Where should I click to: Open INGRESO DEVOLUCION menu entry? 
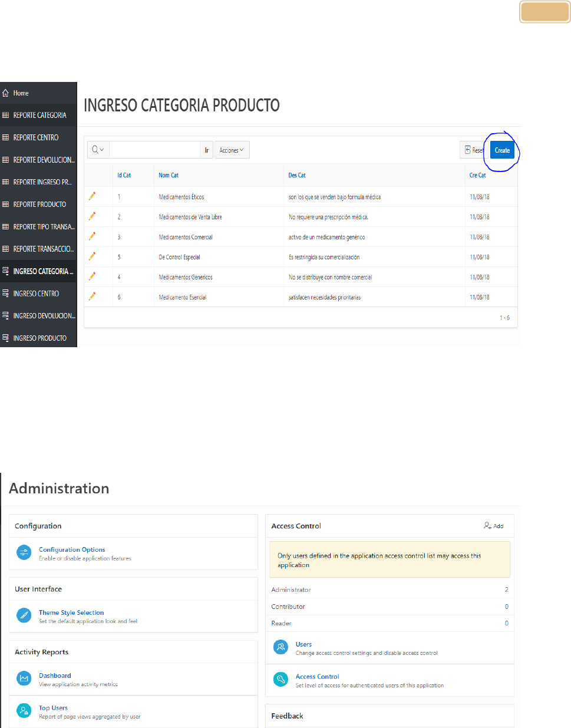tap(38, 316)
